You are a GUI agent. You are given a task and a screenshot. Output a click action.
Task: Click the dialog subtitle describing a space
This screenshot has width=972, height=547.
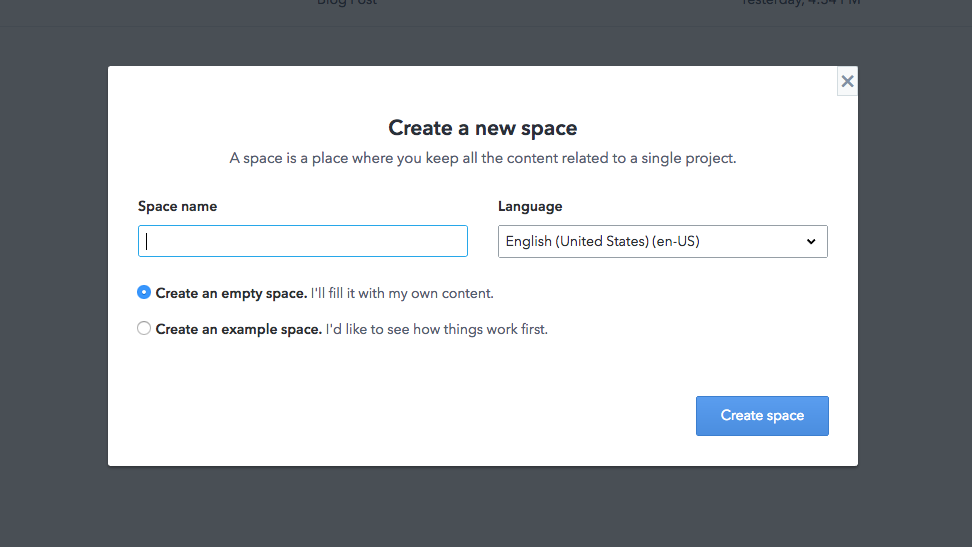tap(482, 158)
